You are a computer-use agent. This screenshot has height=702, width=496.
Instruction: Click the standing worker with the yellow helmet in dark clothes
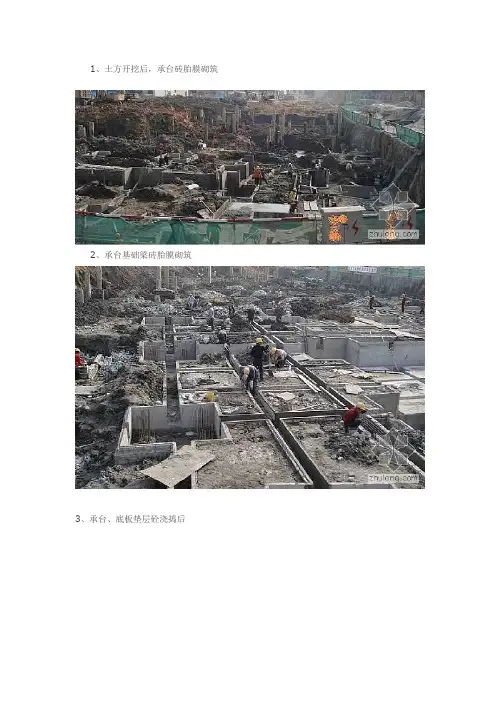tap(258, 358)
